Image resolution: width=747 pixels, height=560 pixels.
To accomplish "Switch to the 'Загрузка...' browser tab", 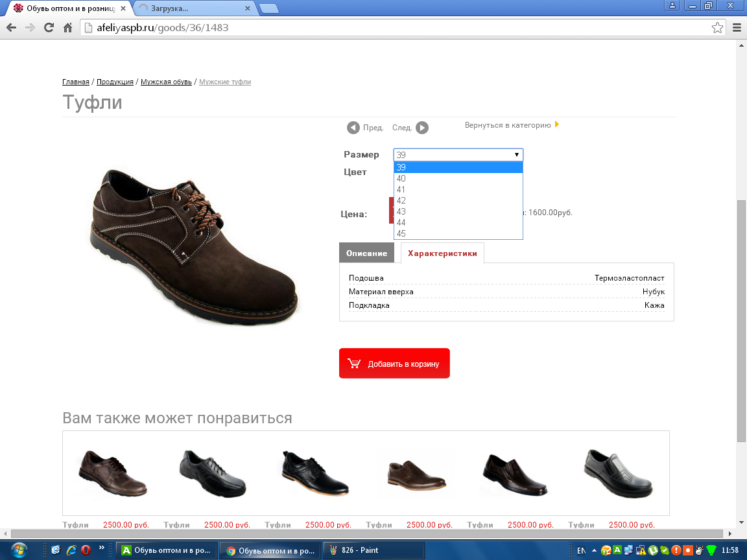I will coord(195,8).
